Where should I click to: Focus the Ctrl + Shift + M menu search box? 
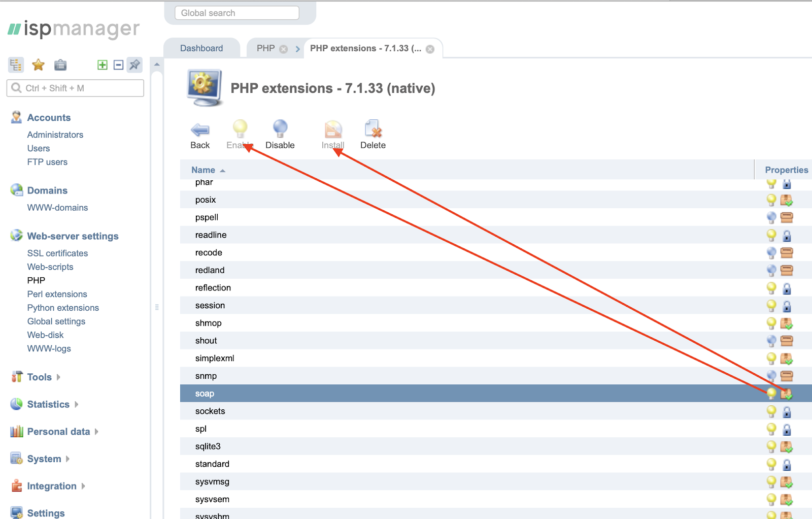[75, 88]
